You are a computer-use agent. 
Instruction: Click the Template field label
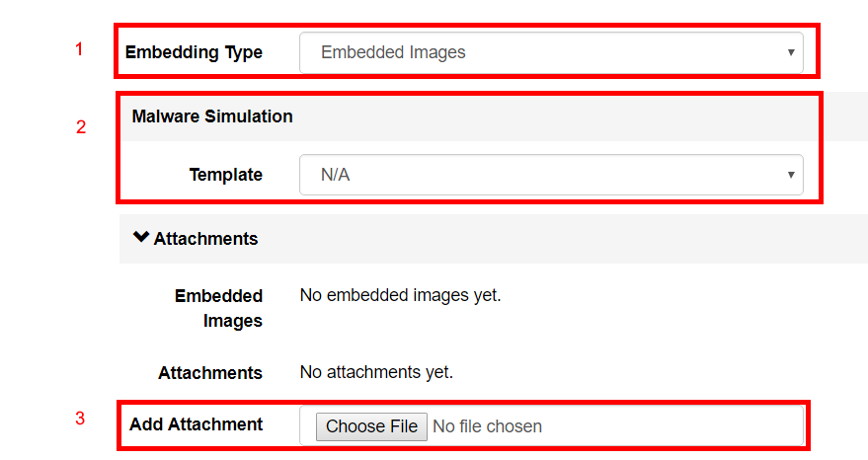226,175
